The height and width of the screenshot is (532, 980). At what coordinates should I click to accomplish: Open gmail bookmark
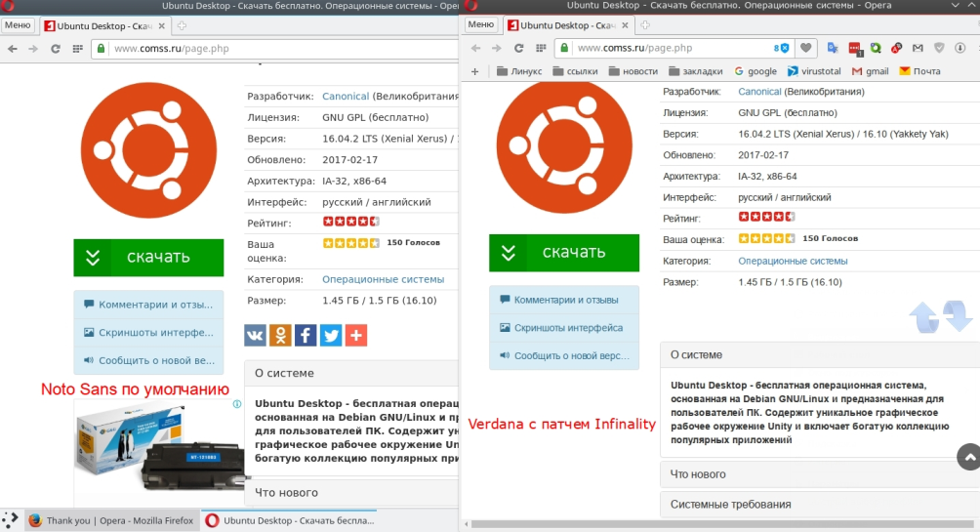(x=870, y=71)
